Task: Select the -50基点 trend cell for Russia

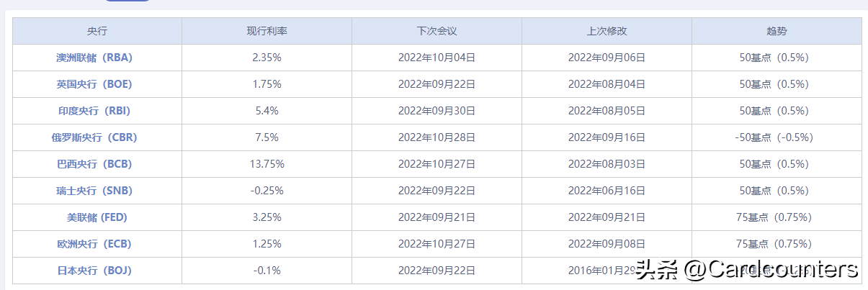Action: pyautogui.click(x=777, y=137)
